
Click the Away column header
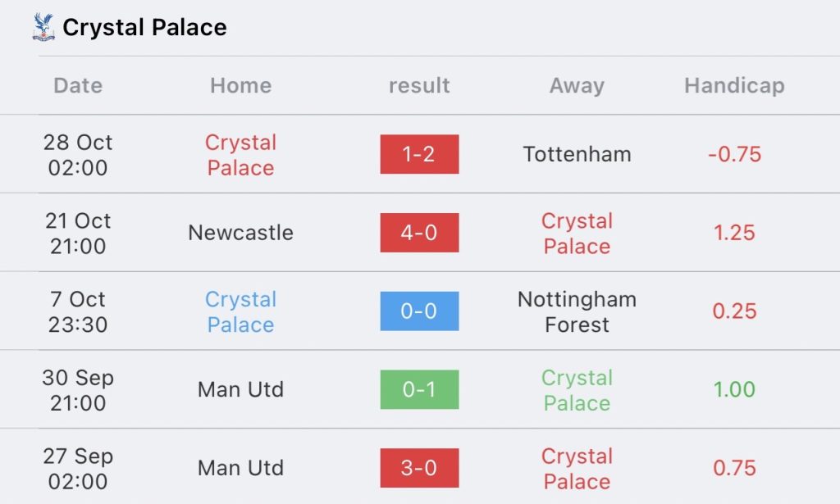click(x=577, y=85)
